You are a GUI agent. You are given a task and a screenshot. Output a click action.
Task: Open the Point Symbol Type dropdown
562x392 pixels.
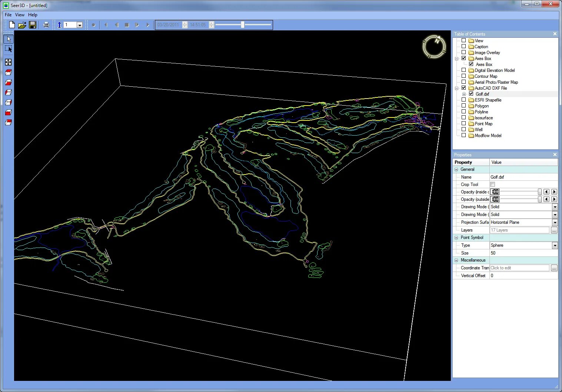coord(555,246)
